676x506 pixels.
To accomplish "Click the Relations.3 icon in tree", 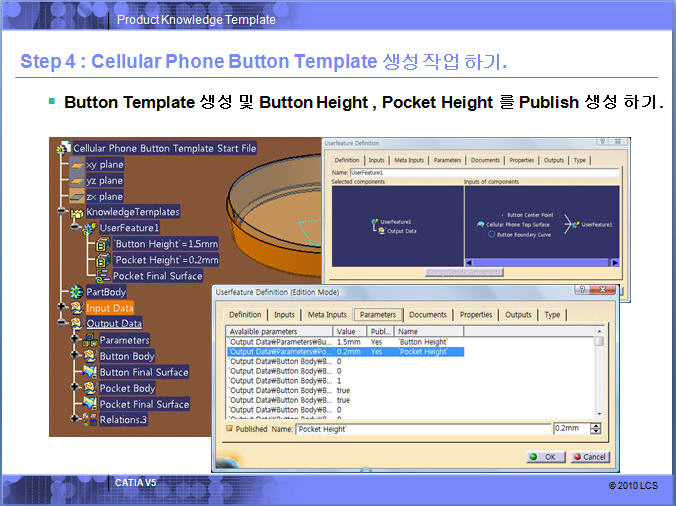I will tap(88, 420).
